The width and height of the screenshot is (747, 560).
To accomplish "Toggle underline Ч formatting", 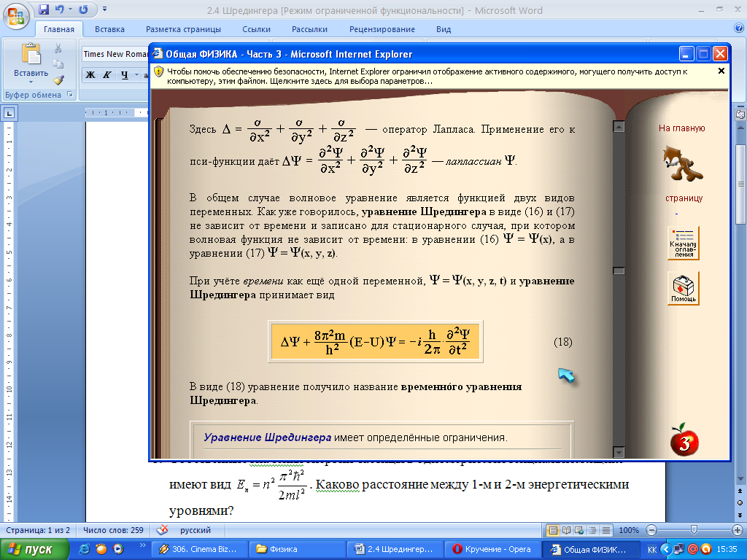I will coord(124,75).
